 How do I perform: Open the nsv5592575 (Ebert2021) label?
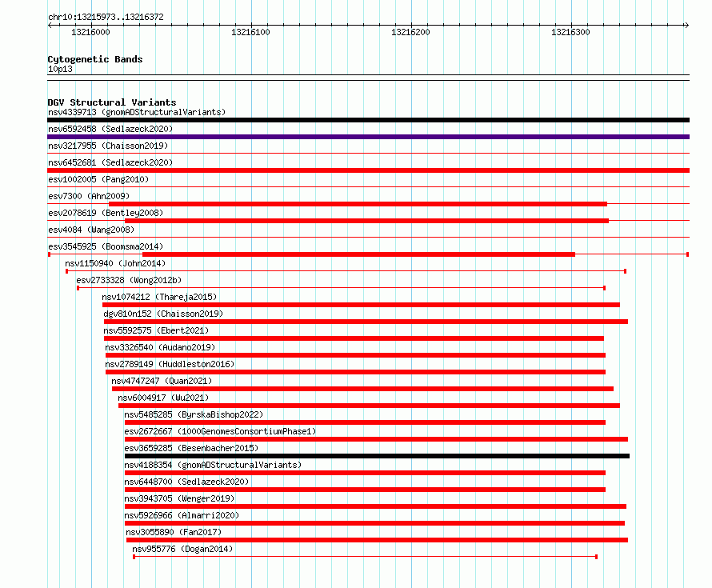[x=156, y=330]
